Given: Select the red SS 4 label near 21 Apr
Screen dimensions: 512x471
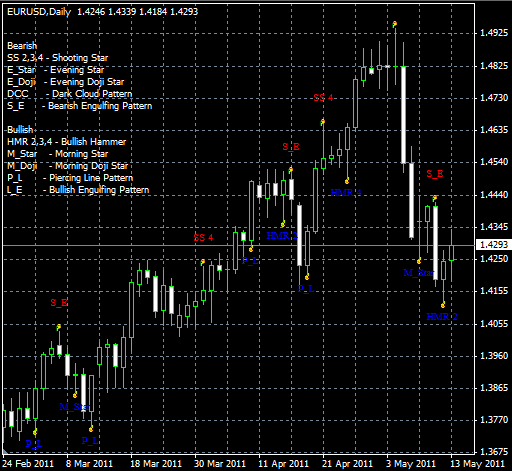Looking at the screenshot, I should click(x=323, y=98).
